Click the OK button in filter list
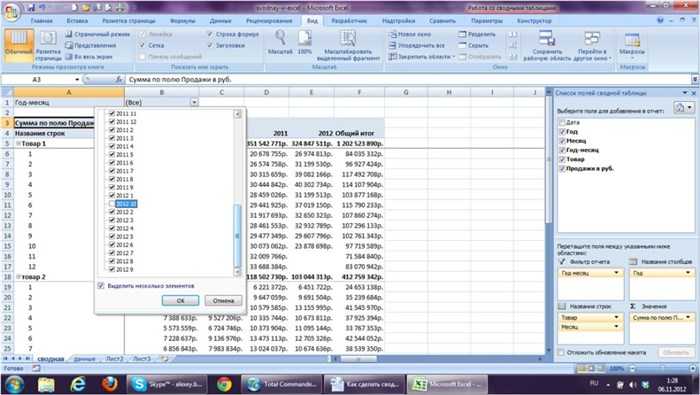Image resolution: width=700 pixels, height=395 pixels. 180,300
